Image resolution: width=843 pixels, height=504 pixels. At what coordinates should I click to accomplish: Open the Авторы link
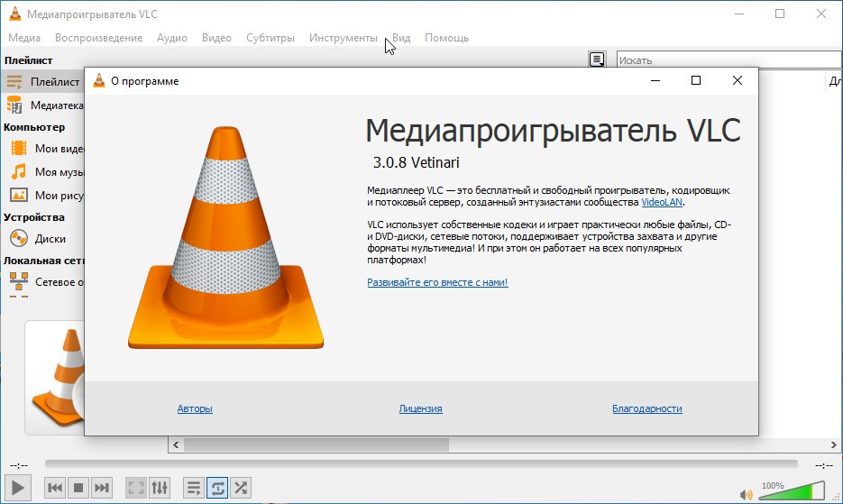pyautogui.click(x=195, y=408)
